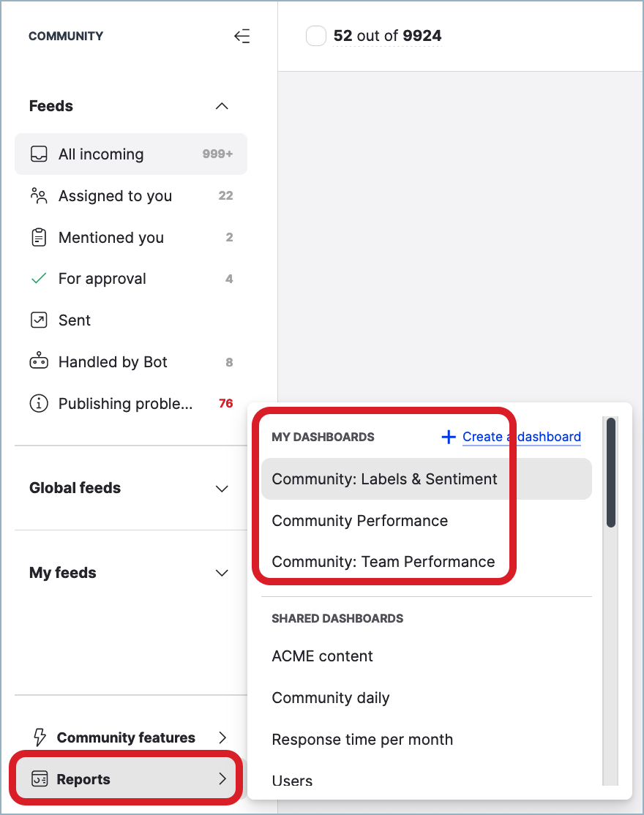Screen dimensions: 644x815
Task: Click the collapse sidebar arrow icon
Action: pos(241,36)
